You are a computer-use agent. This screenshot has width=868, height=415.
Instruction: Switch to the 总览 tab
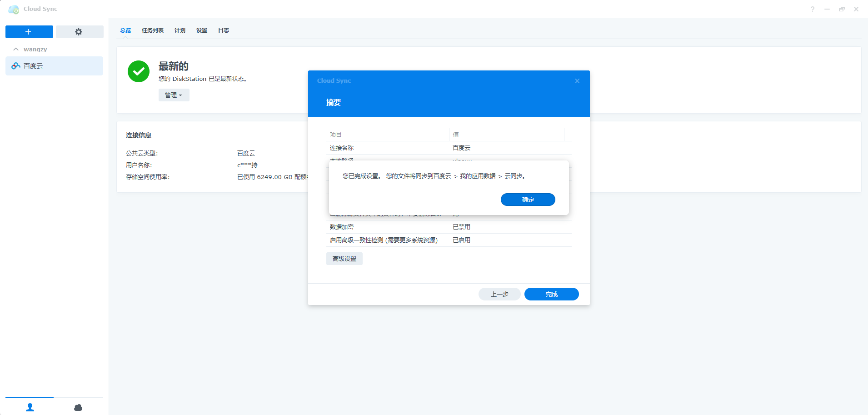[x=125, y=30]
